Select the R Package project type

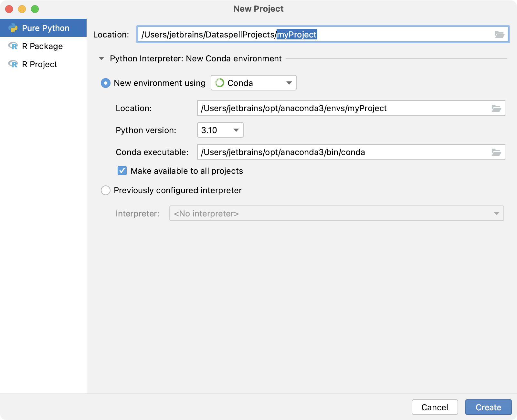click(43, 46)
